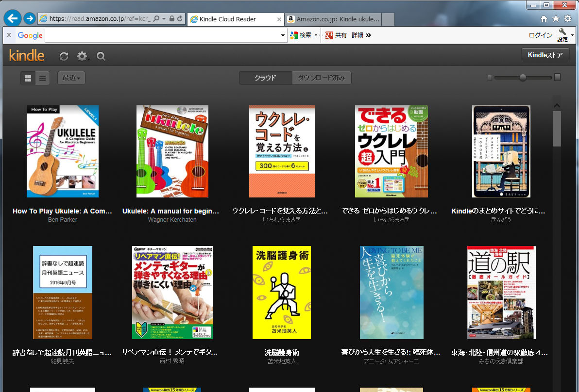Click the large cover size icon
Screen dimensions: 579x392
(558, 77)
